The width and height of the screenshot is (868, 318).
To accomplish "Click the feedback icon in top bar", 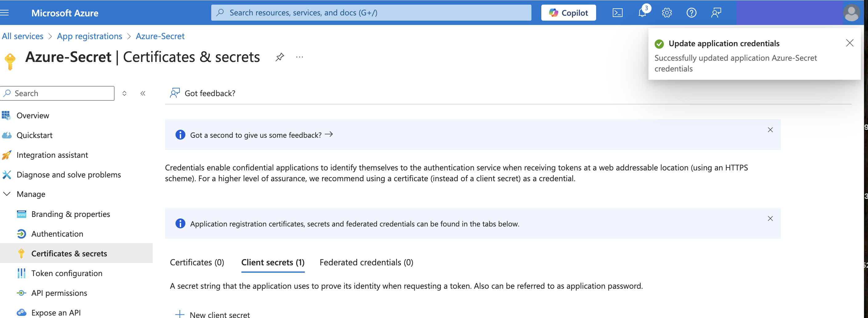I will click(716, 13).
